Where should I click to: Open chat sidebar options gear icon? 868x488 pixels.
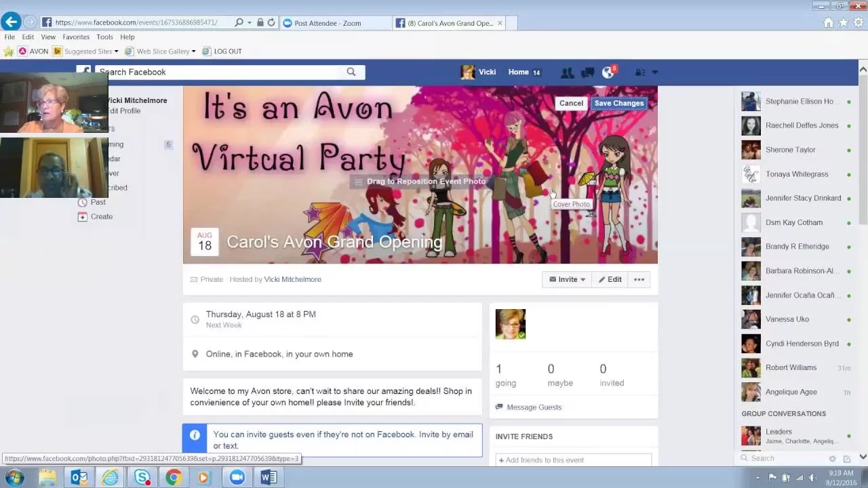(x=832, y=459)
